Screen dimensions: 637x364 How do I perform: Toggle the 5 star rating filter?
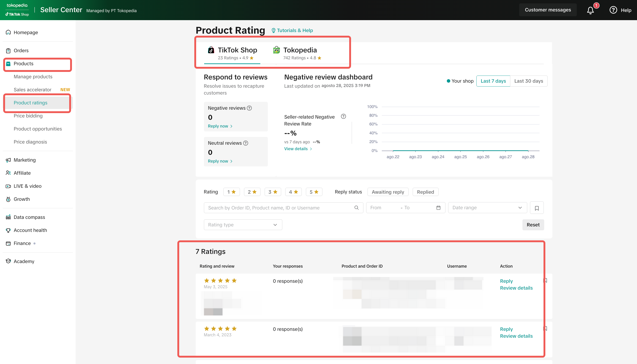click(x=314, y=192)
